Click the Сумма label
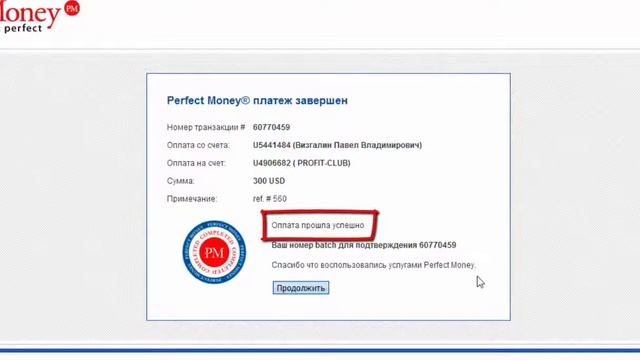The height and width of the screenshot is (360, 640). (x=180, y=181)
